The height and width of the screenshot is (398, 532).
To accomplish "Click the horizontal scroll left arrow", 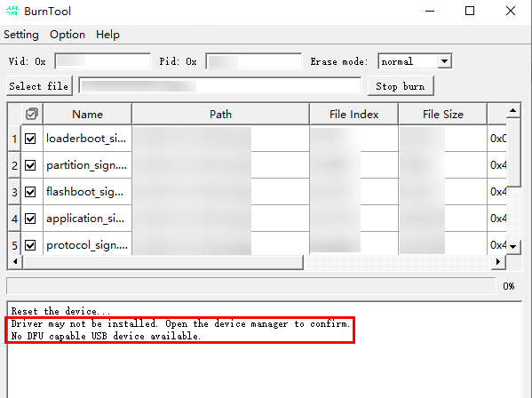I will 15,261.
